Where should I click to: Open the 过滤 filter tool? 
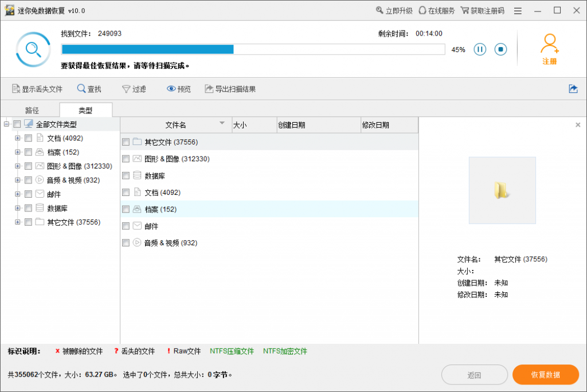tap(134, 89)
